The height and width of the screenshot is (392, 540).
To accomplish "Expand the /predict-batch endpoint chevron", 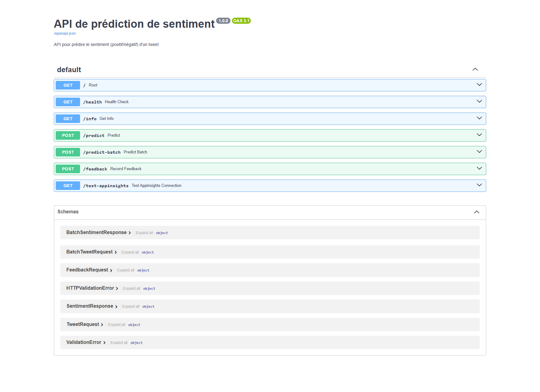I will tap(479, 152).
